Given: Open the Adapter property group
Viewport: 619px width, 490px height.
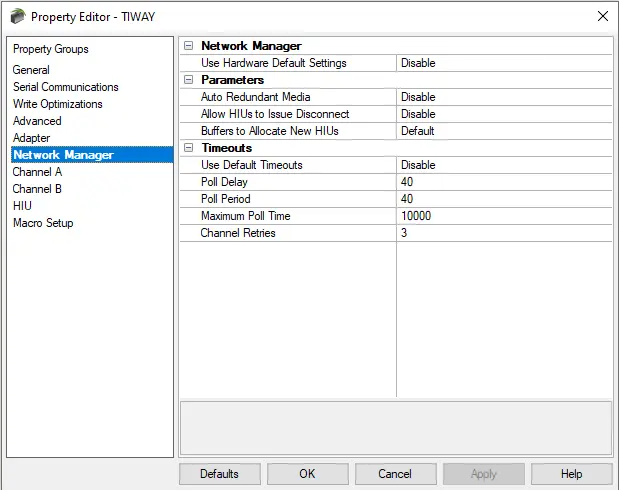Looking at the screenshot, I should (x=32, y=138).
